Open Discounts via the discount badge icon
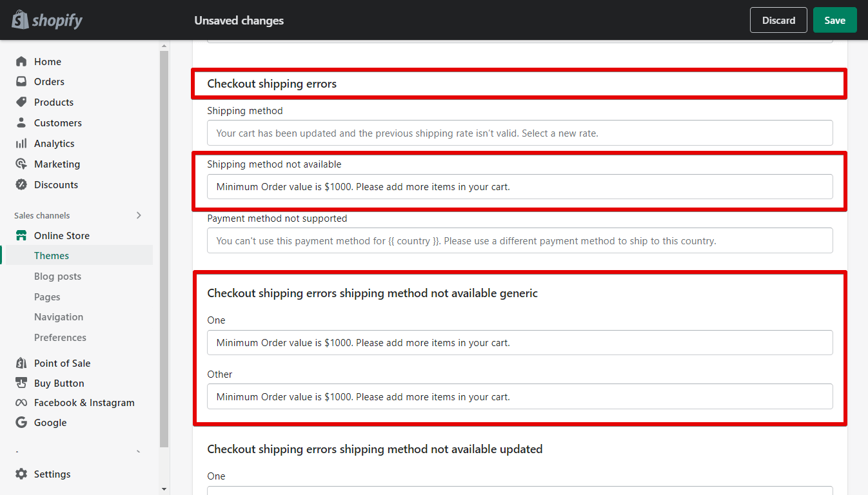Image resolution: width=868 pixels, height=495 pixels. [22, 184]
